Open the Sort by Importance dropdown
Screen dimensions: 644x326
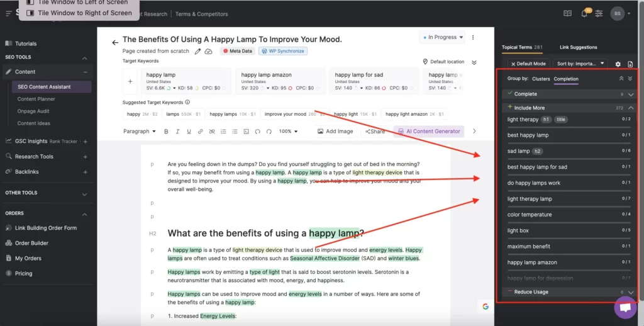pos(581,64)
